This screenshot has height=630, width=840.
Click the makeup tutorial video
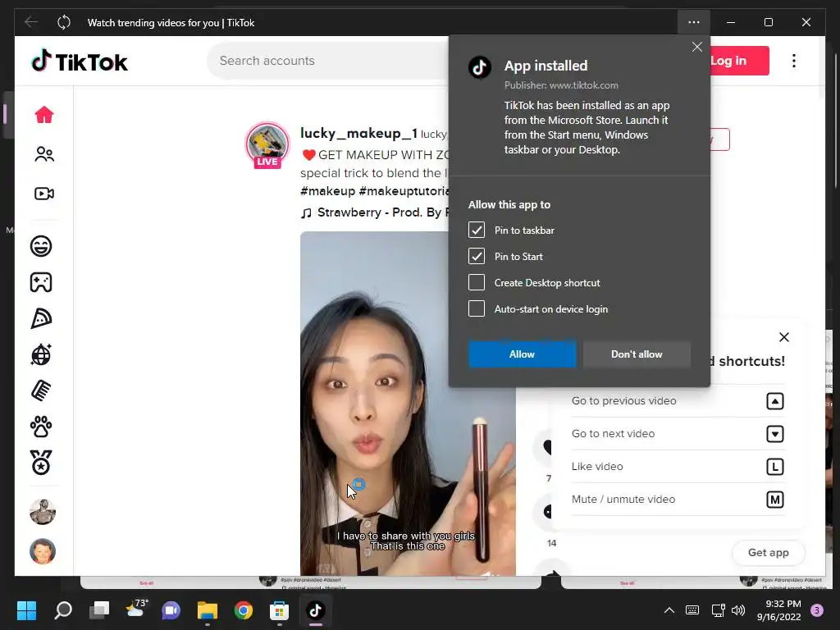(408, 404)
